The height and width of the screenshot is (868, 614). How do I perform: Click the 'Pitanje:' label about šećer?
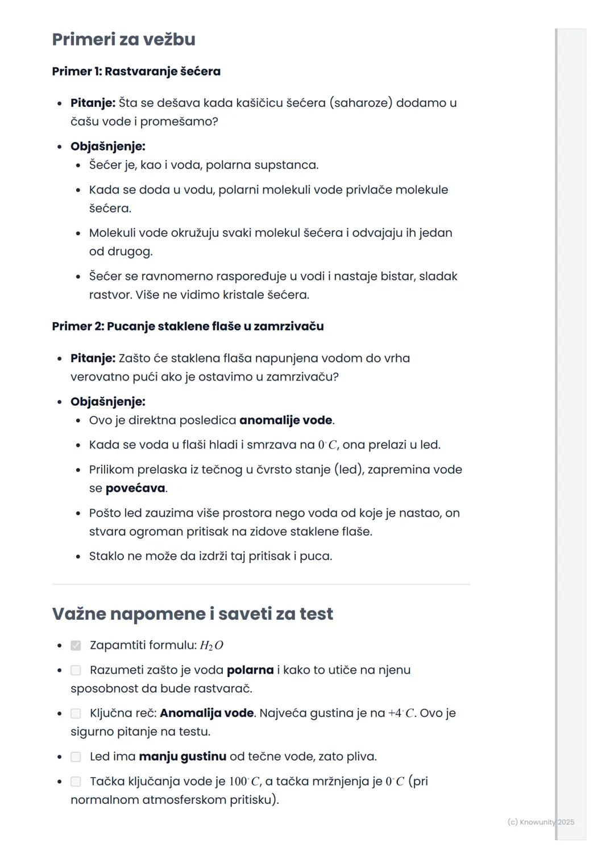(x=93, y=103)
